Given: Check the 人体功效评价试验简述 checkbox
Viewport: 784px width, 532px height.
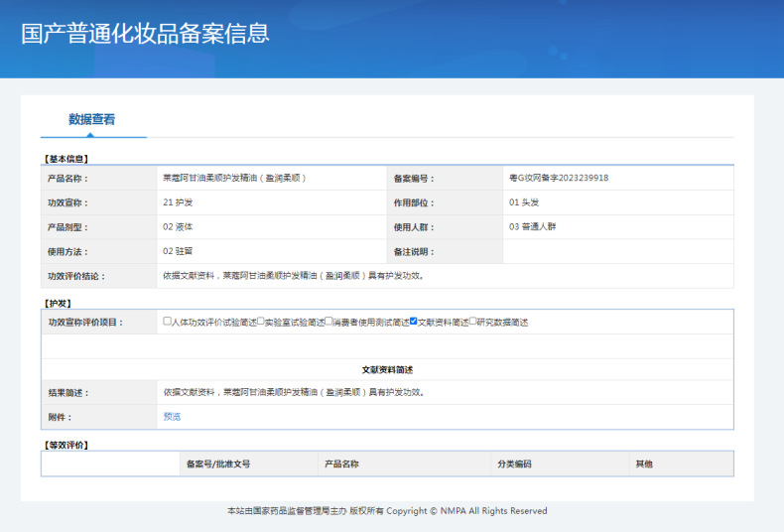Looking at the screenshot, I should tap(167, 321).
